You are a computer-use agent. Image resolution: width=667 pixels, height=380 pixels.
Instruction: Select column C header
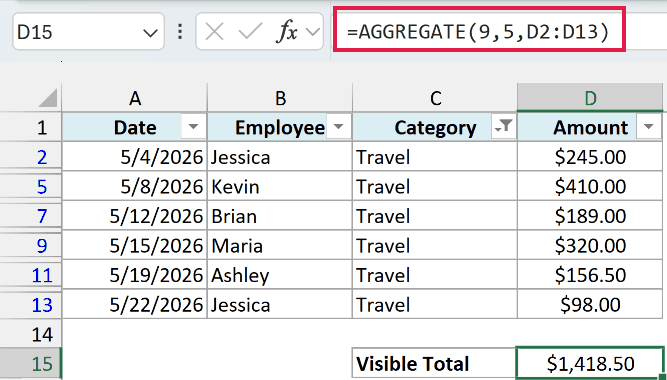435,98
